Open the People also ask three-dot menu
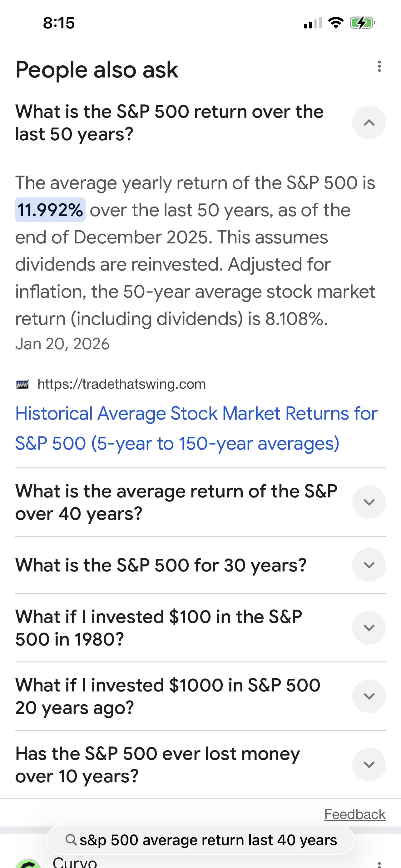The height and width of the screenshot is (868, 401). [x=379, y=66]
